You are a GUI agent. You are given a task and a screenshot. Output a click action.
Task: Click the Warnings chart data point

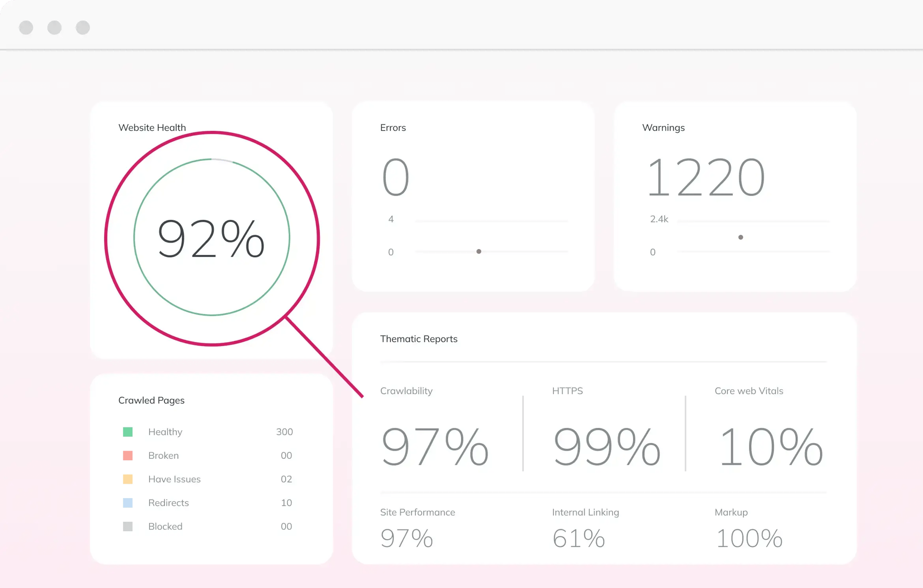pyautogui.click(x=740, y=237)
